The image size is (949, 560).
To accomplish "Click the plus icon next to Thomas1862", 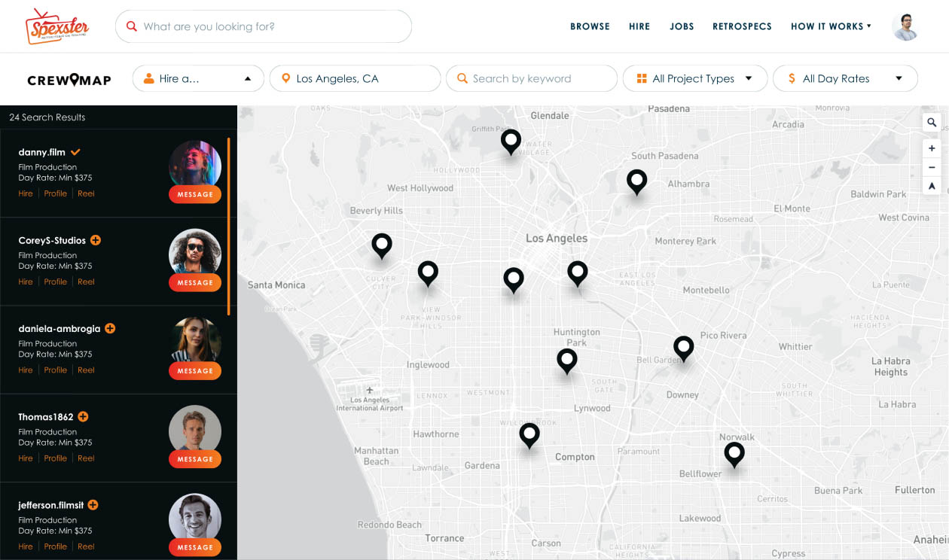I will (x=83, y=416).
